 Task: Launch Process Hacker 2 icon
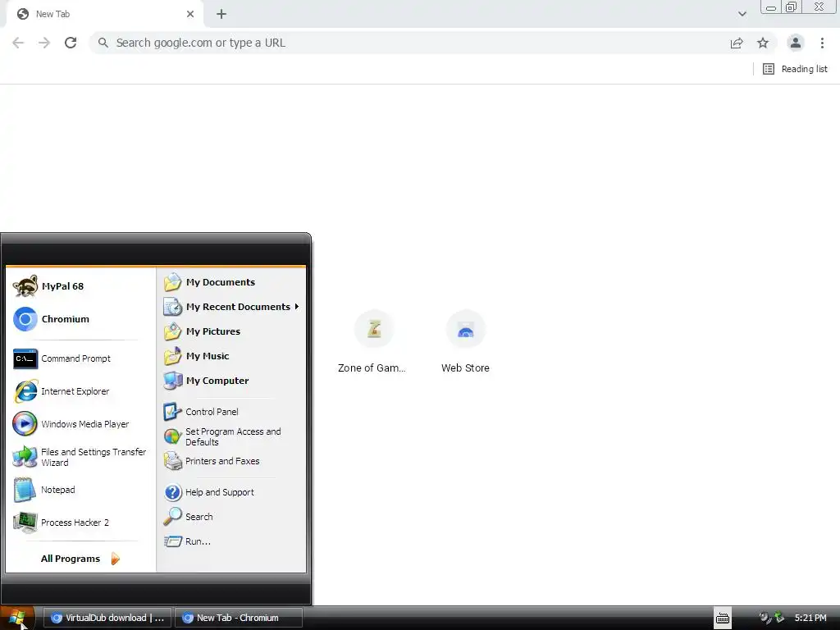coord(25,523)
